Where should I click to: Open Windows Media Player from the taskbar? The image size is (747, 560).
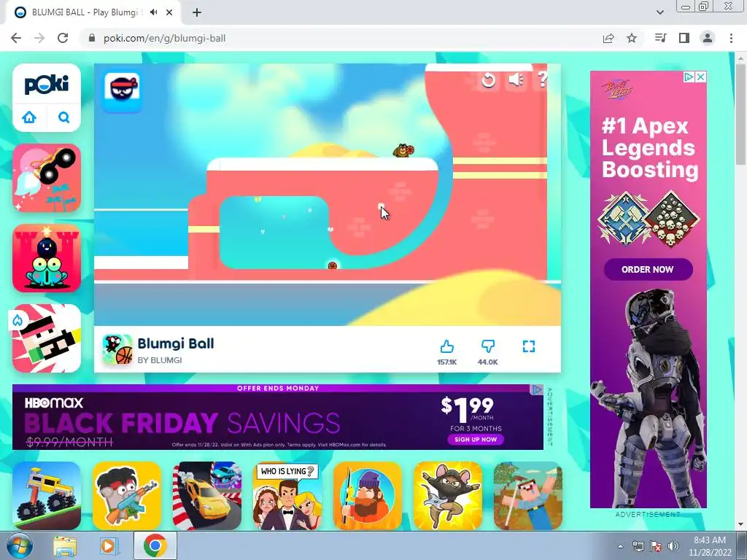(108, 546)
